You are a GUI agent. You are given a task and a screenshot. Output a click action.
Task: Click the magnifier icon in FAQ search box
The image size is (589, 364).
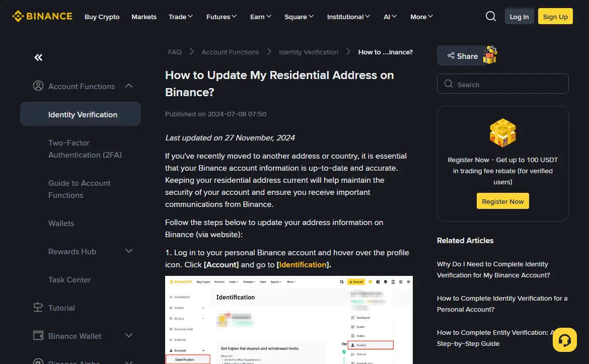coord(449,84)
